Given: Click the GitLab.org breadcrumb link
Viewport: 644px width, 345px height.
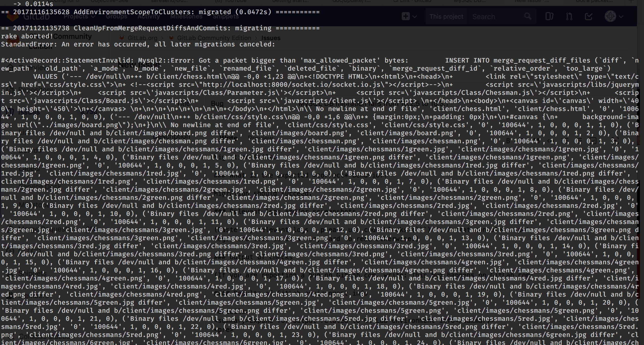Looking at the screenshot, I should pos(142,38).
